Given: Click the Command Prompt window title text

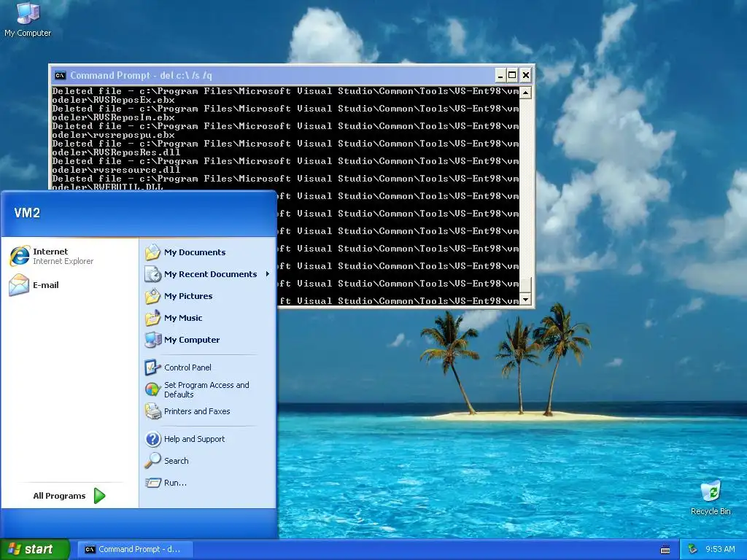Looking at the screenshot, I should coord(141,75).
